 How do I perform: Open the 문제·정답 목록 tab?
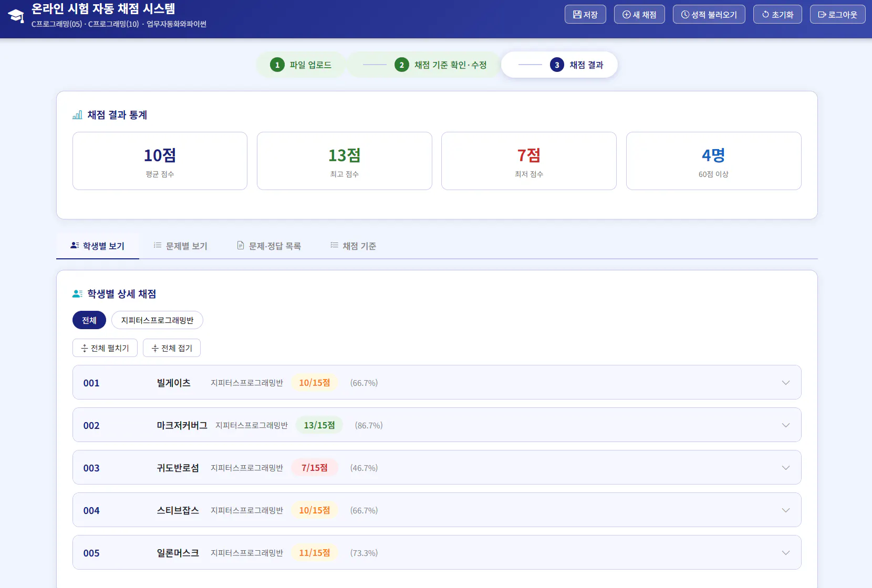(269, 246)
